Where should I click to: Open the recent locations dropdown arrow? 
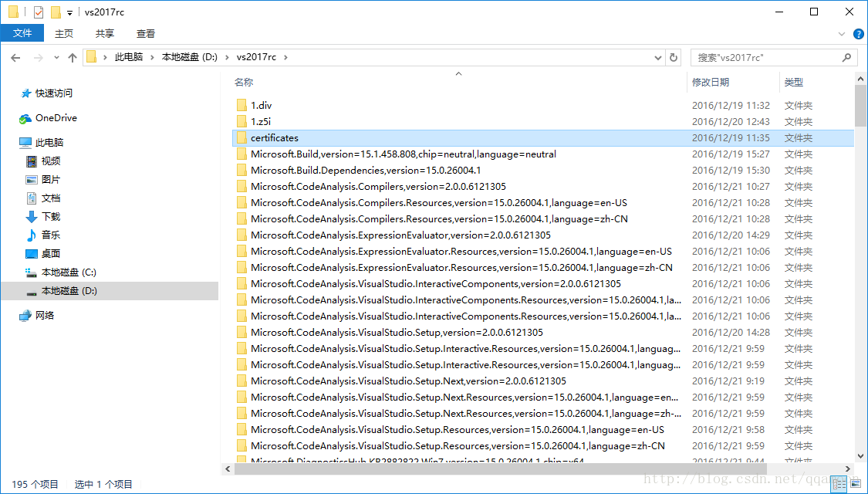coord(56,58)
